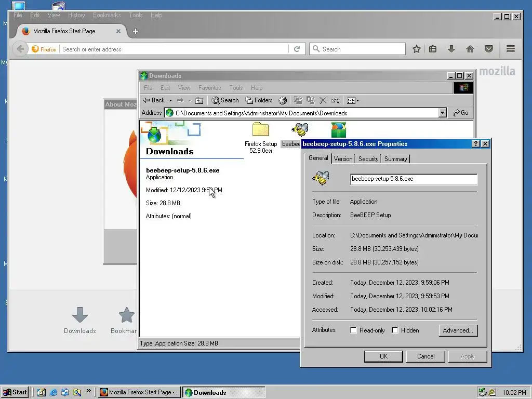Close the Properties dialog with X
The height and width of the screenshot is (399, 532).
click(486, 144)
